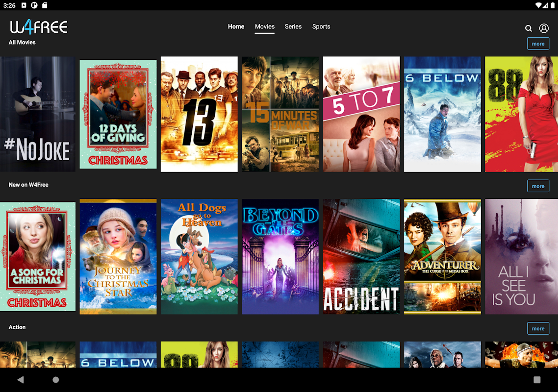
Task: Tap the Wi-Fi signal status icon
Action: tap(538, 5)
